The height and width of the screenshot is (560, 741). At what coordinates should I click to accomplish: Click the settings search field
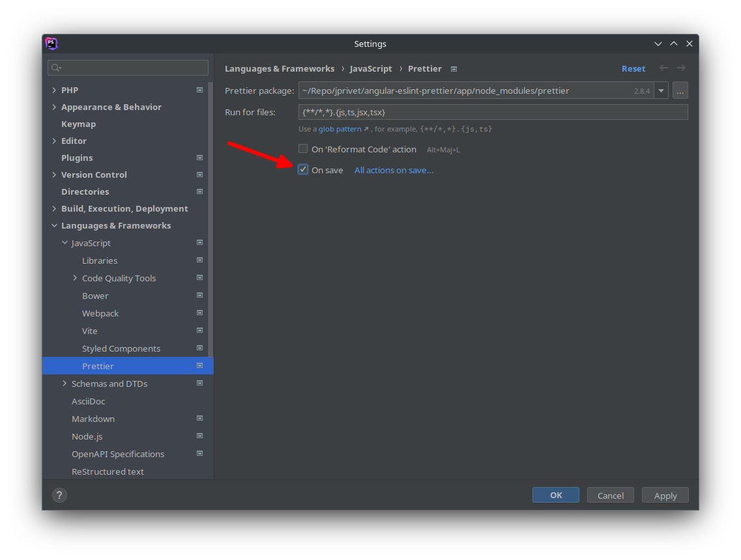[x=128, y=68]
